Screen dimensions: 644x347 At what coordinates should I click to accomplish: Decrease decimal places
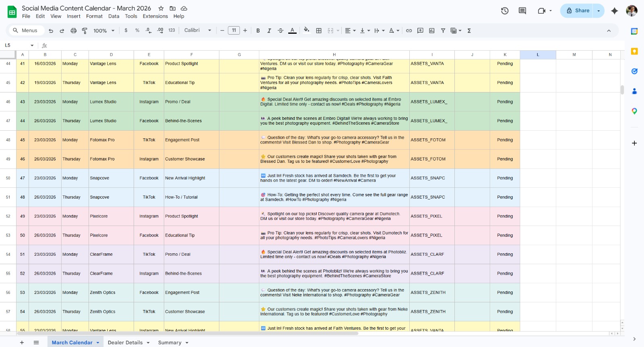pyautogui.click(x=149, y=30)
